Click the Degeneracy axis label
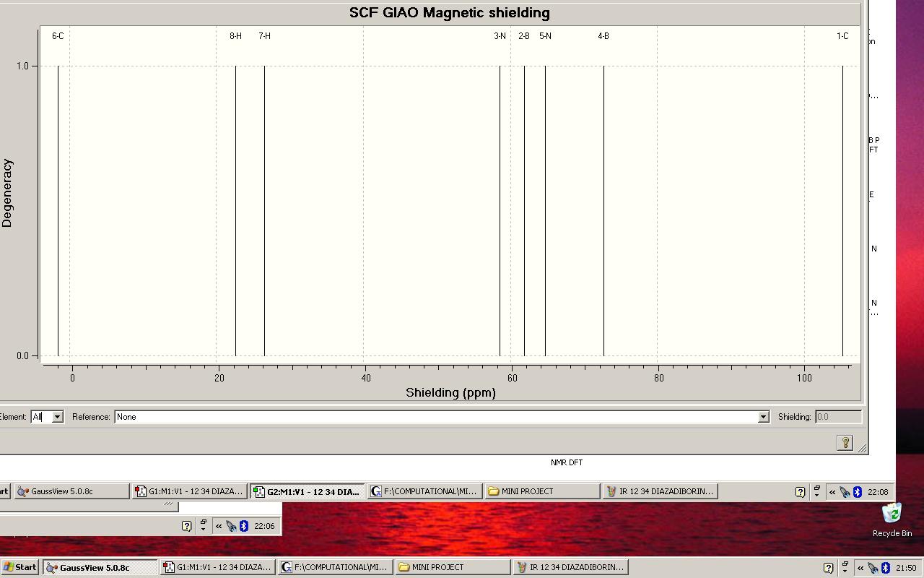924x578 pixels. coord(7,194)
